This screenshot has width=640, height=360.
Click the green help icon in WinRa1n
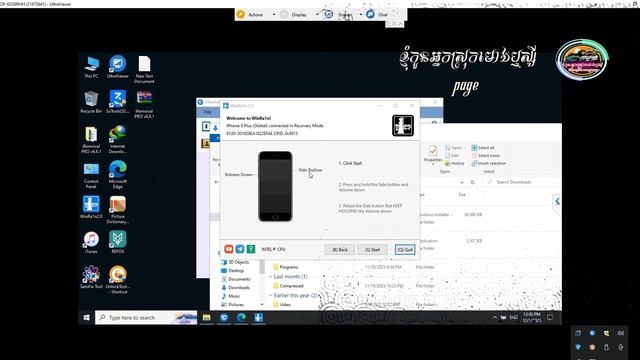tap(251, 249)
